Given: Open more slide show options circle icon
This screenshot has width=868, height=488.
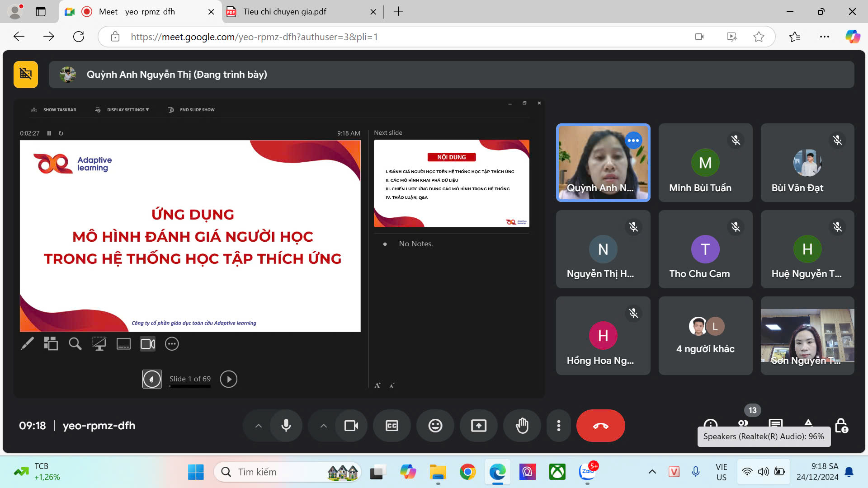Looking at the screenshot, I should tap(172, 344).
